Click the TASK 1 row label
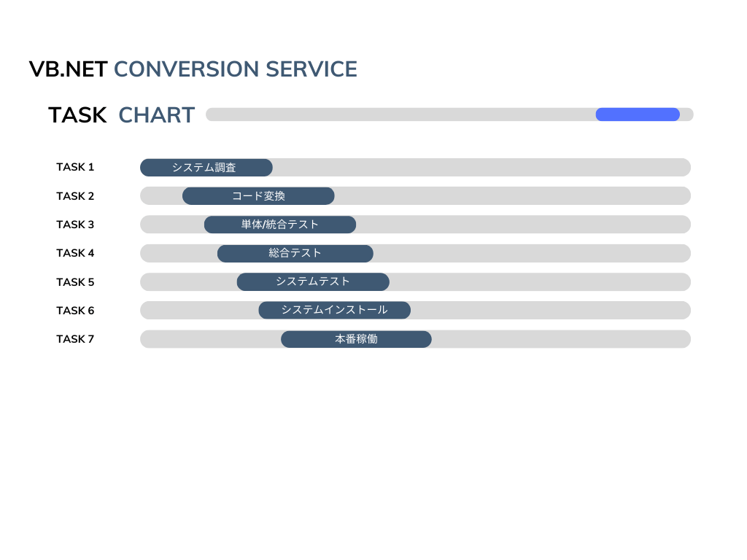Viewport: 747px width, 560px height. [75, 167]
